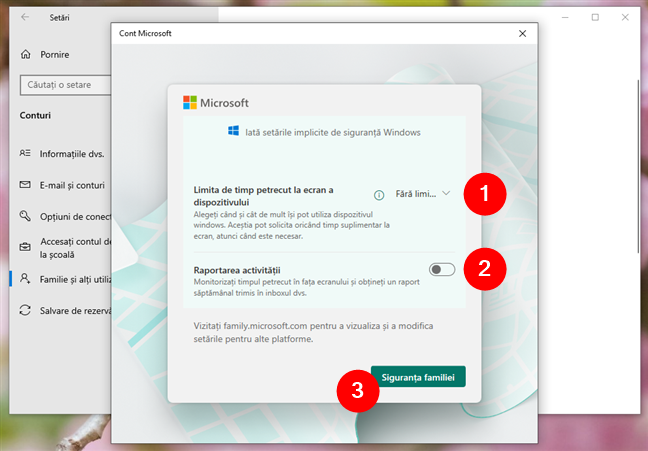Enable the Raportarea activității toggle
Screen dimensions: 648x451
point(441,269)
